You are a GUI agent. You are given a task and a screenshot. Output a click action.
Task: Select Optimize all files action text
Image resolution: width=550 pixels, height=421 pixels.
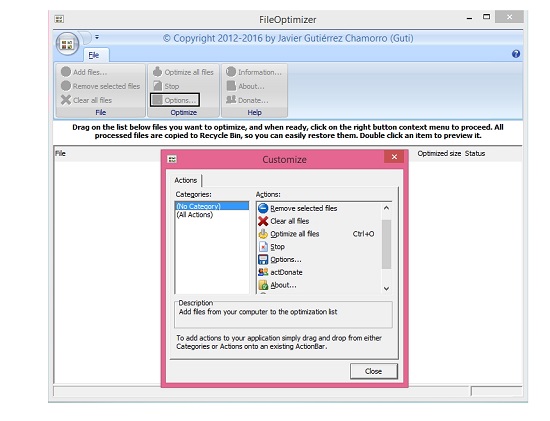click(x=295, y=234)
